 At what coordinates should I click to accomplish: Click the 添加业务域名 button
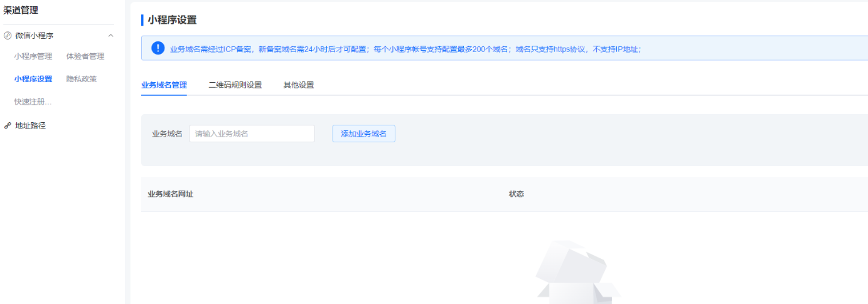coord(364,134)
